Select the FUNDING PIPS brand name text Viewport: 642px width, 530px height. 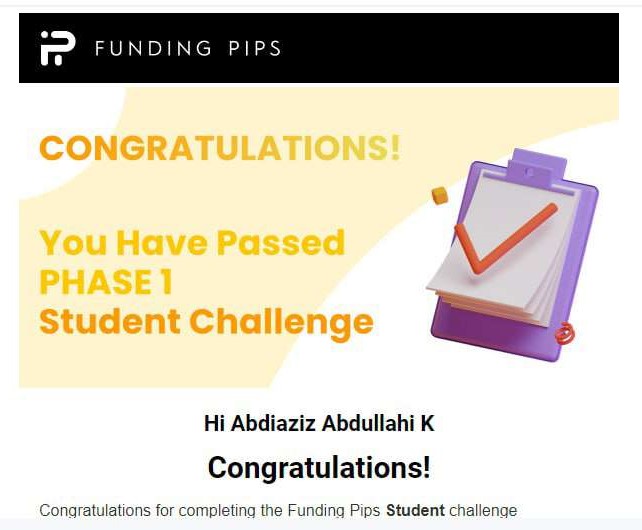pos(188,48)
